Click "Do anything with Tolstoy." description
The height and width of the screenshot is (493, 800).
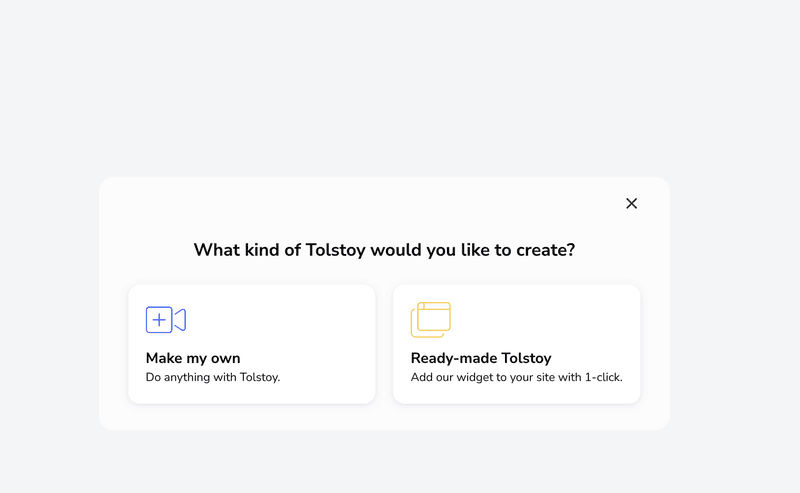tap(213, 378)
